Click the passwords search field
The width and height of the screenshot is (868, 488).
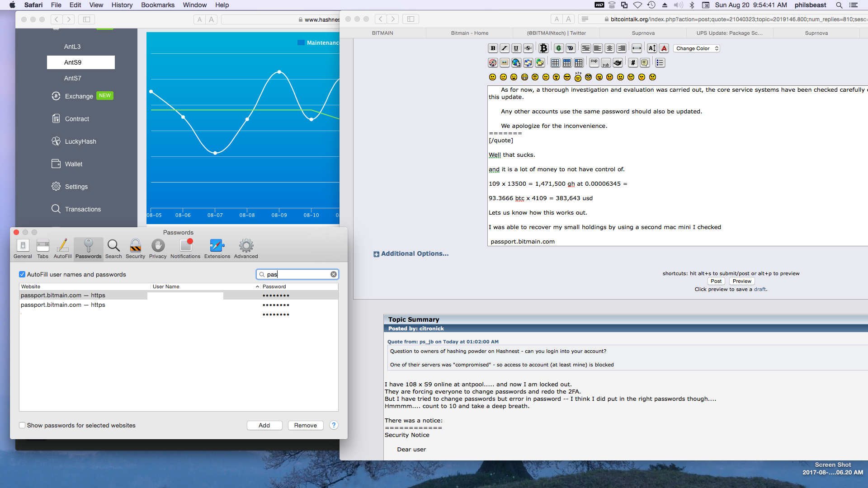tap(297, 274)
